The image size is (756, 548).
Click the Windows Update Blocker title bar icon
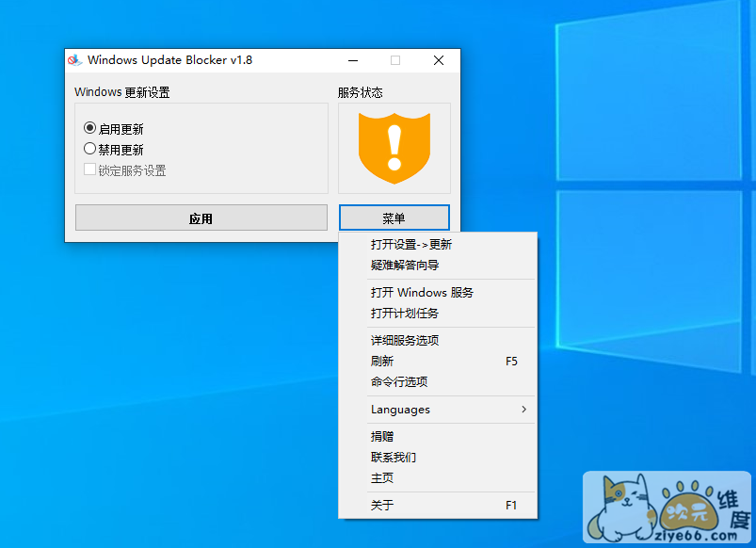(74, 60)
